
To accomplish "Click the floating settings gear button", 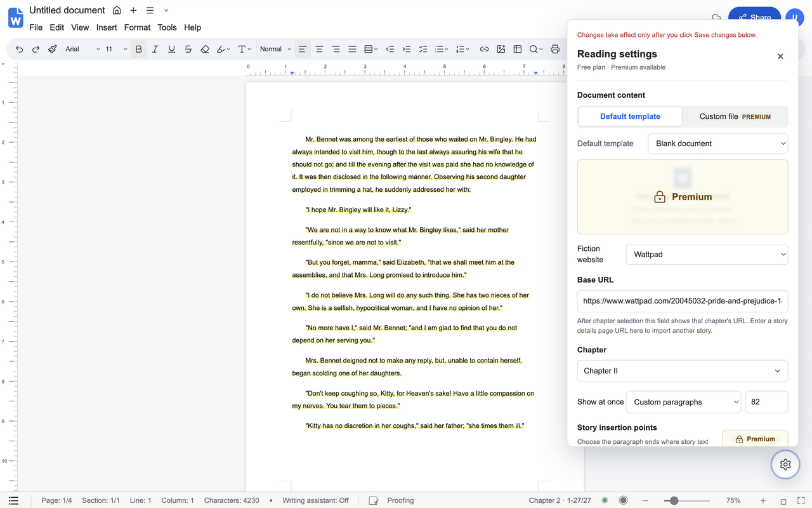I will coord(785,464).
